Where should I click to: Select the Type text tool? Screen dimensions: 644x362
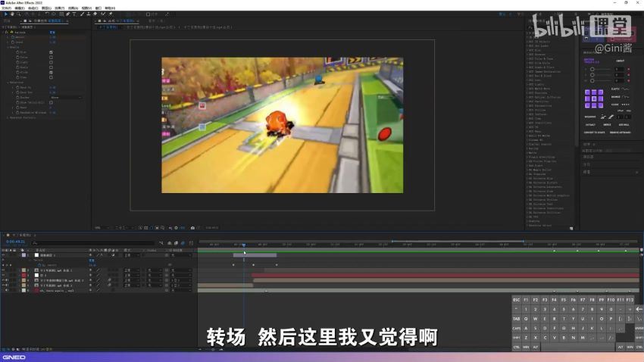74,14
